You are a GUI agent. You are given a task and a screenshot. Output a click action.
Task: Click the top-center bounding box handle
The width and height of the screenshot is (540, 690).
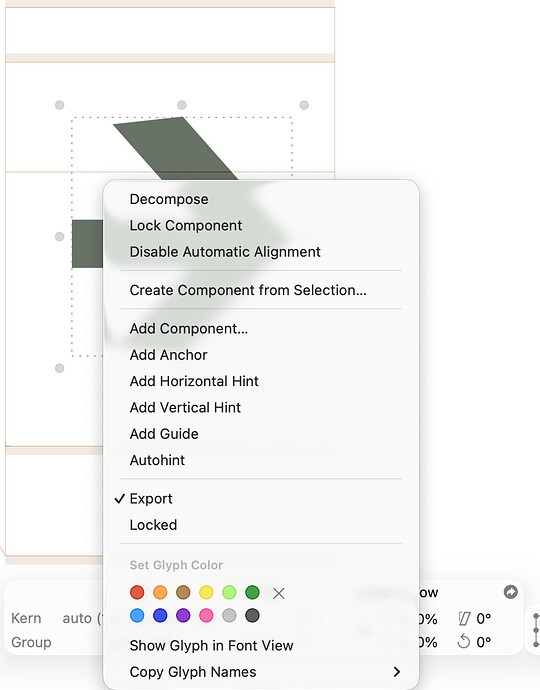point(182,105)
